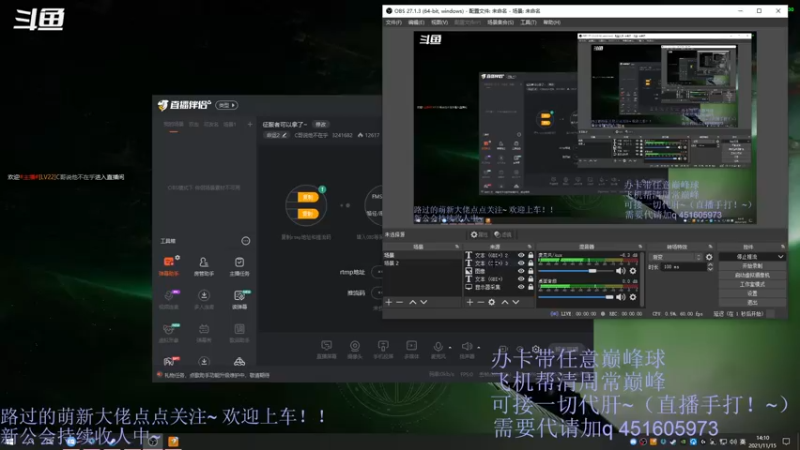
Task: Add a new source in OBS sources panel
Action: (x=470, y=303)
